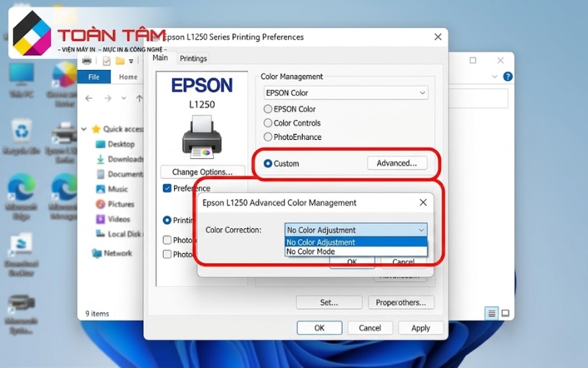The width and height of the screenshot is (588, 368).
Task: Click the up-one-level arrow in Explorer
Action: click(x=139, y=99)
